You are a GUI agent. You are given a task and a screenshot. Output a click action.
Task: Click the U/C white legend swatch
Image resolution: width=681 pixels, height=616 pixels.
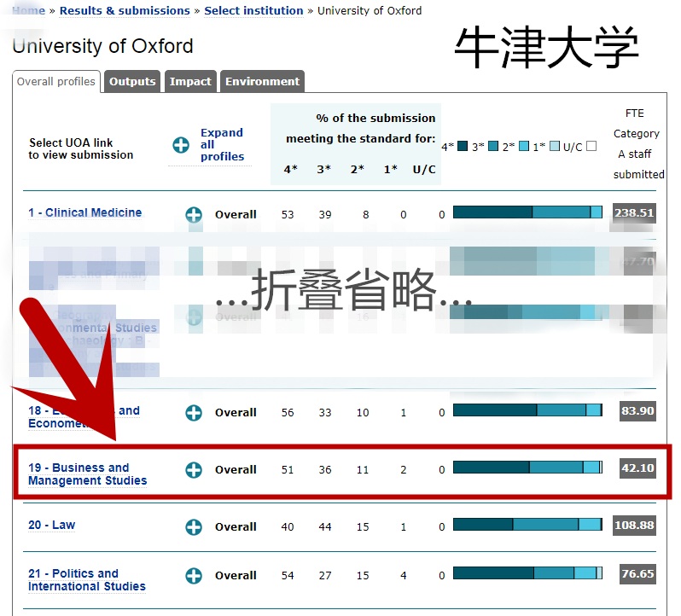591,146
